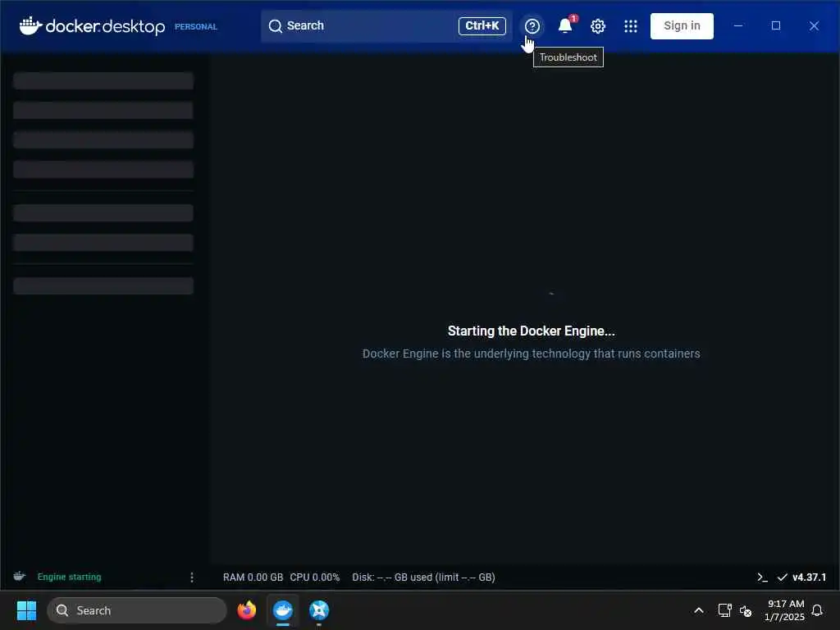
Task: Click the Starting the Docker Engine heading
Action: pos(531,331)
